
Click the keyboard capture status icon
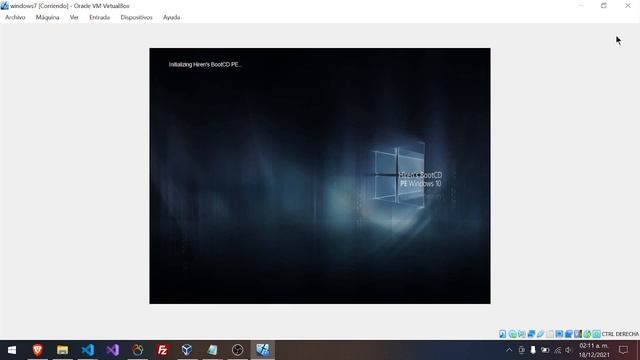click(597, 334)
